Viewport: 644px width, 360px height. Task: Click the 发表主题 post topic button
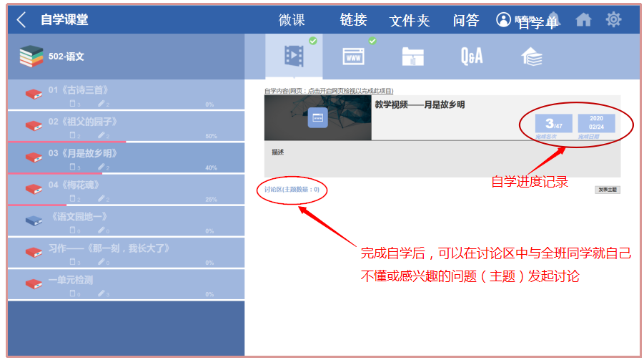[607, 190]
